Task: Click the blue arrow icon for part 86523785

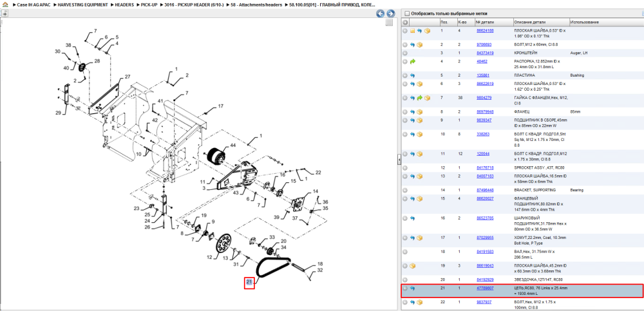Action: [x=412, y=218]
